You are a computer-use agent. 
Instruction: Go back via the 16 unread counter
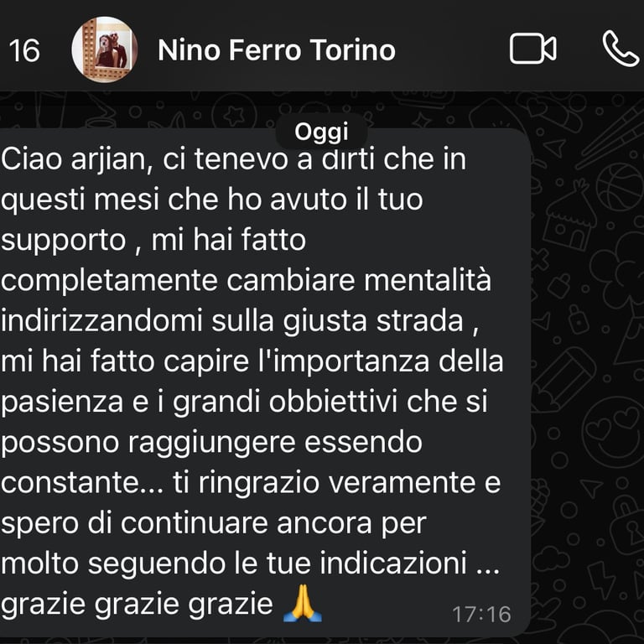[x=24, y=51]
